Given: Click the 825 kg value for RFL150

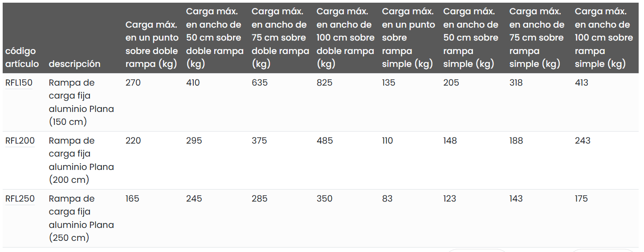Looking at the screenshot, I should pos(324,83).
